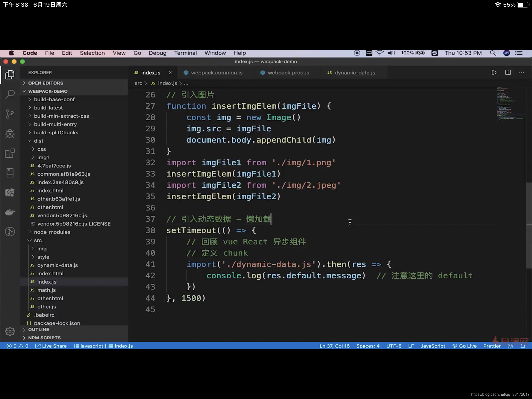Open math.js in explorer
Screen dimensions: 532x399
click(46, 290)
